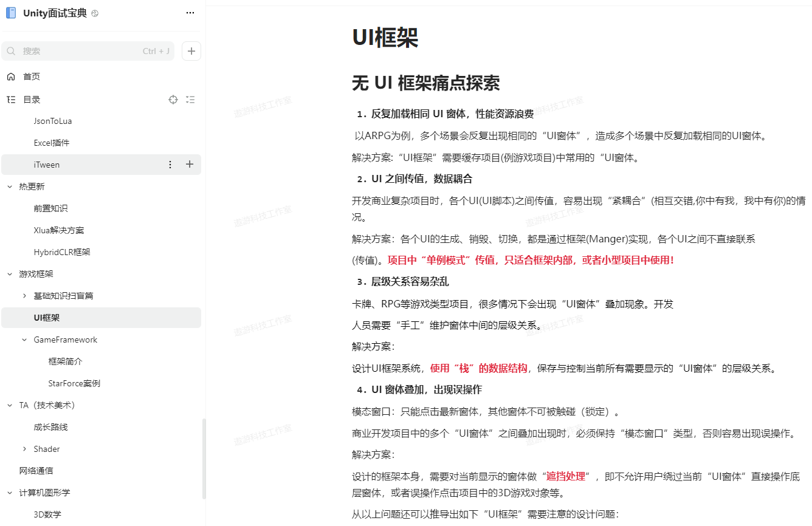The image size is (812, 526).
Task: Click the plus button beside the search box
Action: point(191,51)
